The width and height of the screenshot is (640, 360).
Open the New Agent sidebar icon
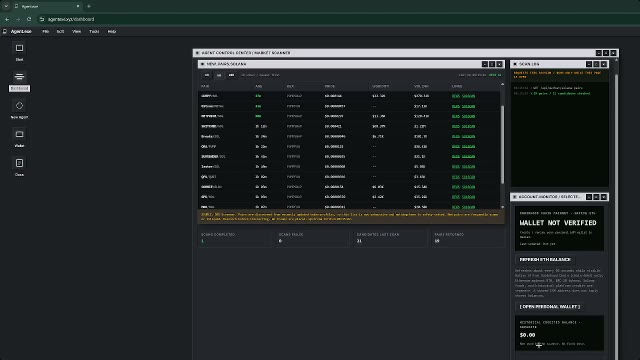tap(19, 109)
